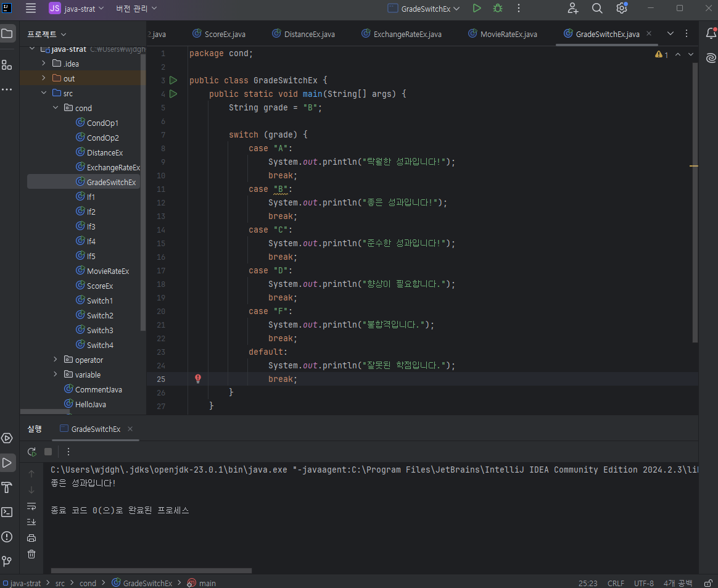Expand the variable package
718x588 pixels.
[x=56, y=374]
